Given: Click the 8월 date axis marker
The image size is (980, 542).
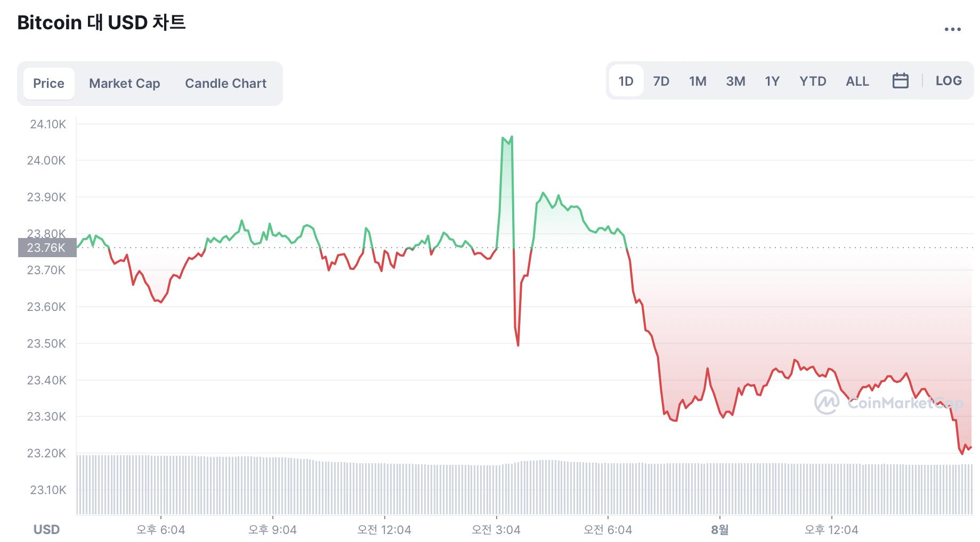Looking at the screenshot, I should point(719,530).
